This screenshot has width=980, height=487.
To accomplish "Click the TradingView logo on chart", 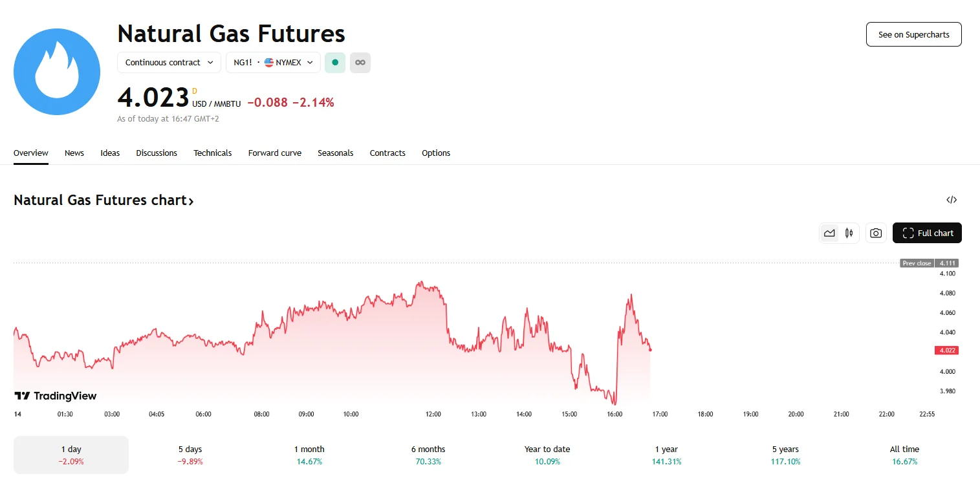I will 56,396.
